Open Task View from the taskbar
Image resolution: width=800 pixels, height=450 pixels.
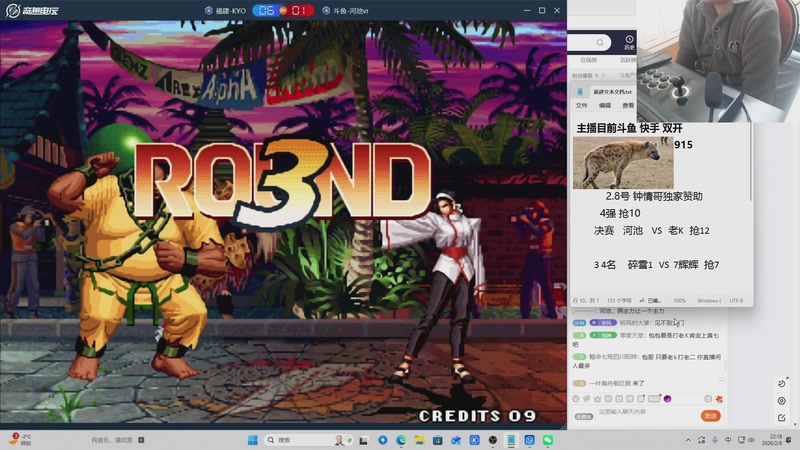pyautogui.click(x=363, y=440)
